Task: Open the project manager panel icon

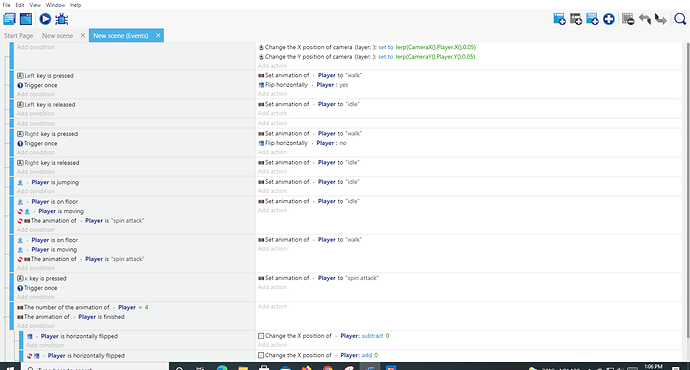Action: click(9, 19)
